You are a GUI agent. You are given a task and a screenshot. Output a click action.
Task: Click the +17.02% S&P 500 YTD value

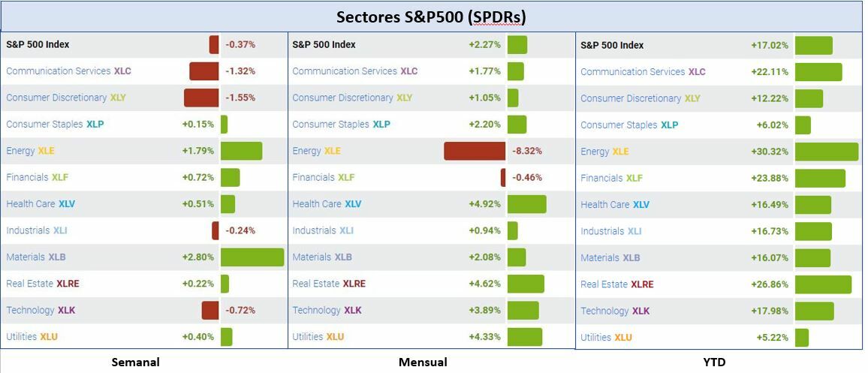770,45
